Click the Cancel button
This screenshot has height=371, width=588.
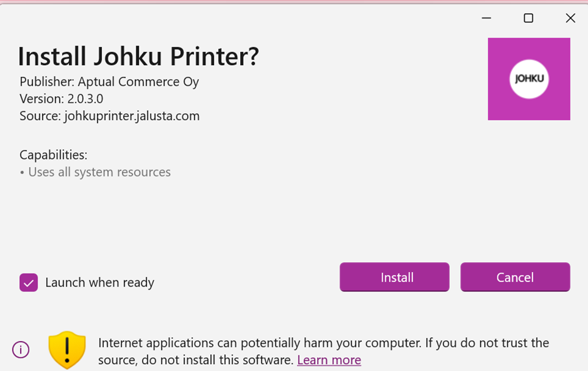click(515, 277)
